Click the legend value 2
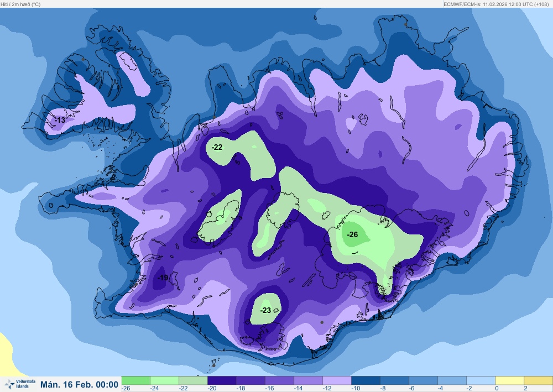This screenshot has width=553, height=392. click(525, 389)
